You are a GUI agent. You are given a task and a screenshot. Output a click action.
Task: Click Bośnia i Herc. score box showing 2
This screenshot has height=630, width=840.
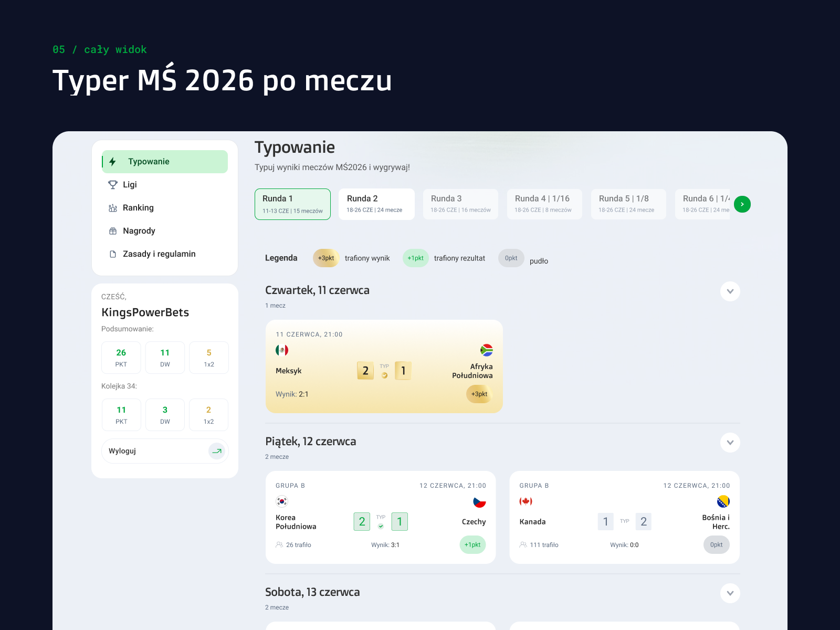643,521
